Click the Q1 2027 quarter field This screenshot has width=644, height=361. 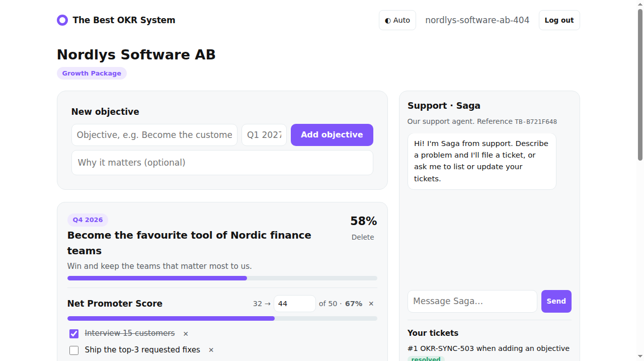point(264,135)
